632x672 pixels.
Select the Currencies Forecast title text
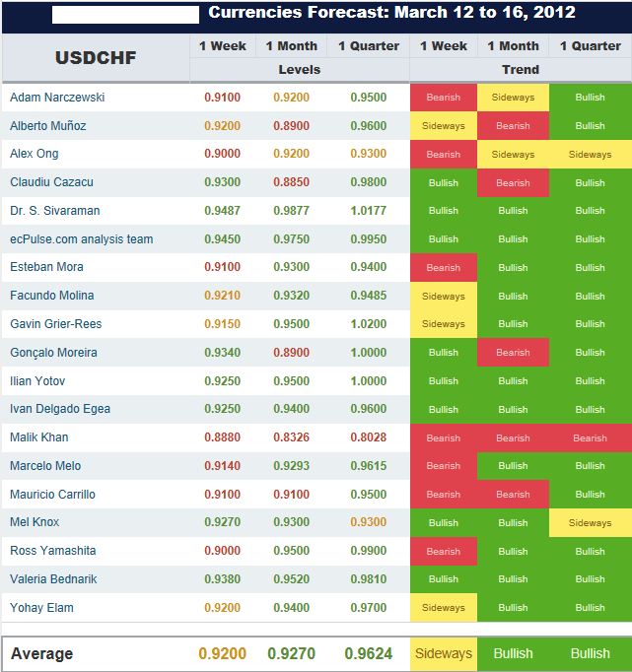(391, 13)
